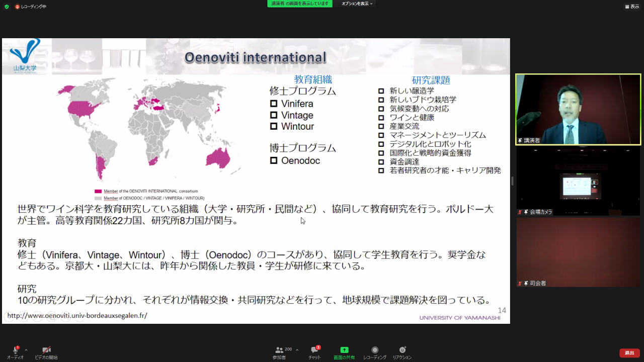Click the OENODOC / VINTAGE legend entry
Image resolution: width=644 pixels, height=362 pixels.
click(x=149, y=198)
